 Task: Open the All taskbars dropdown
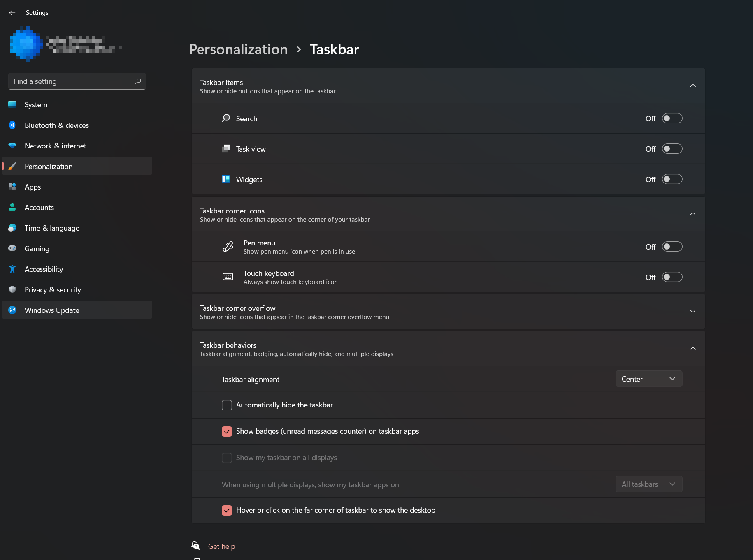649,484
